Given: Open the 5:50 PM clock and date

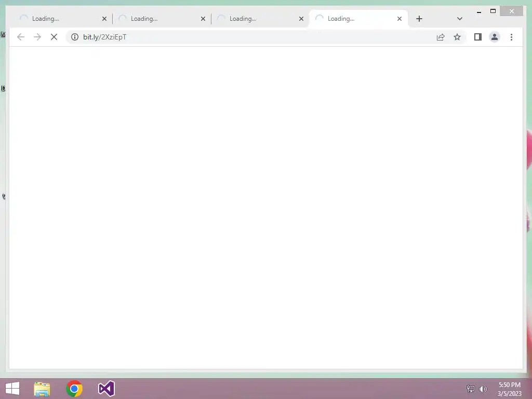Looking at the screenshot, I should point(509,389).
